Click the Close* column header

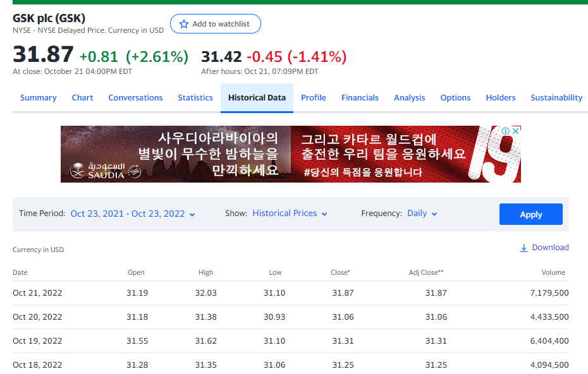[x=340, y=272]
